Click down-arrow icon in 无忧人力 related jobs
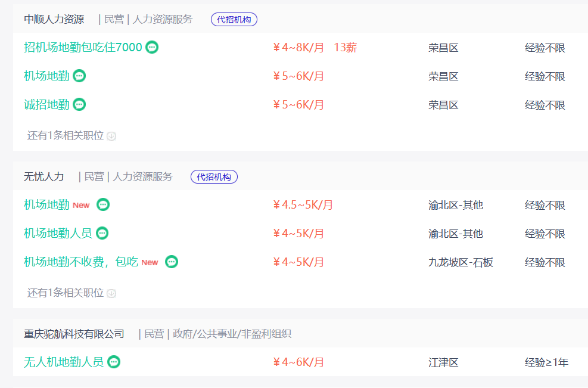The width and height of the screenshot is (588, 388). [111, 293]
